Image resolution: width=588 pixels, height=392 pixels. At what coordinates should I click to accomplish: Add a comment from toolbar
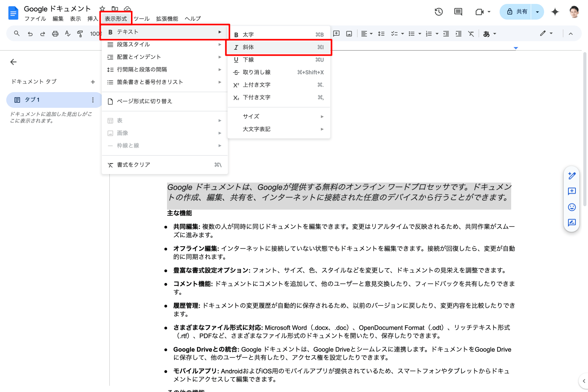click(x=336, y=34)
